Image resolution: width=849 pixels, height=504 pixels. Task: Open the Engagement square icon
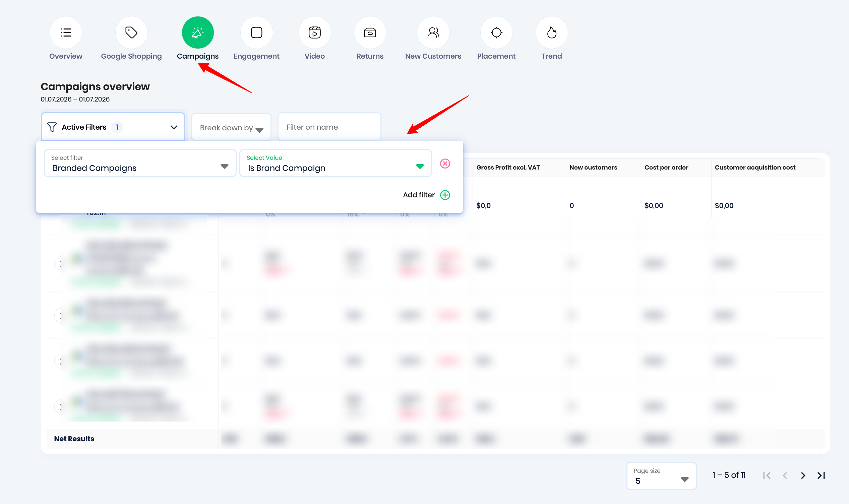(256, 33)
